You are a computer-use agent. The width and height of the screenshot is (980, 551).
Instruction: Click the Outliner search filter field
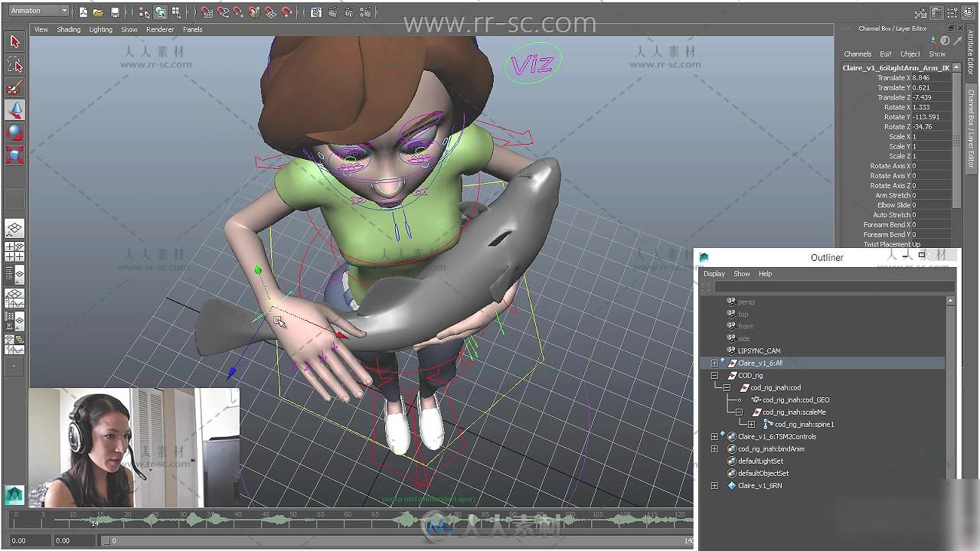835,287
